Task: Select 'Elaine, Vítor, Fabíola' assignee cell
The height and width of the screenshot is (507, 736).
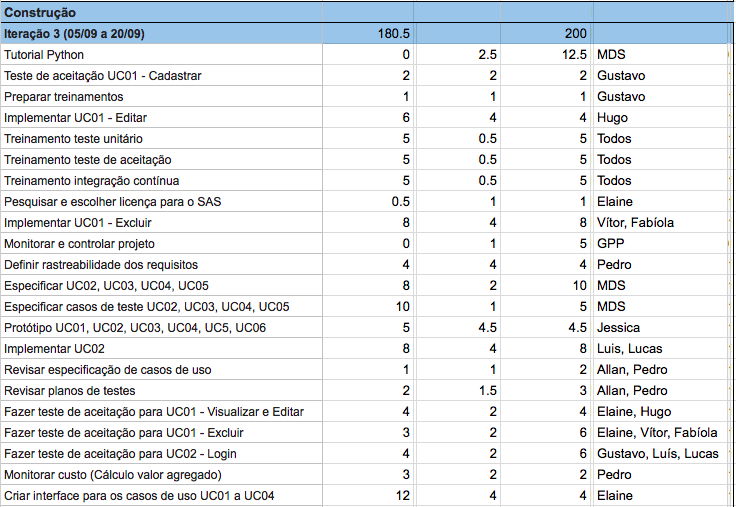Action: click(x=660, y=433)
